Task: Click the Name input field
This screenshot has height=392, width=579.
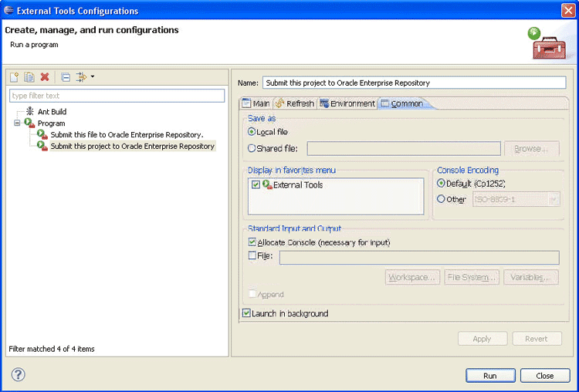Action: pos(414,83)
